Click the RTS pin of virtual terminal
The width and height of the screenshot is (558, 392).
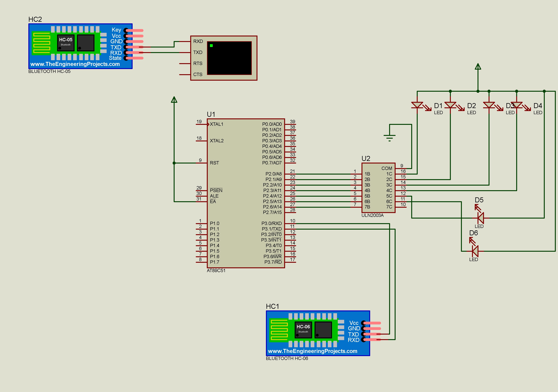185,64
